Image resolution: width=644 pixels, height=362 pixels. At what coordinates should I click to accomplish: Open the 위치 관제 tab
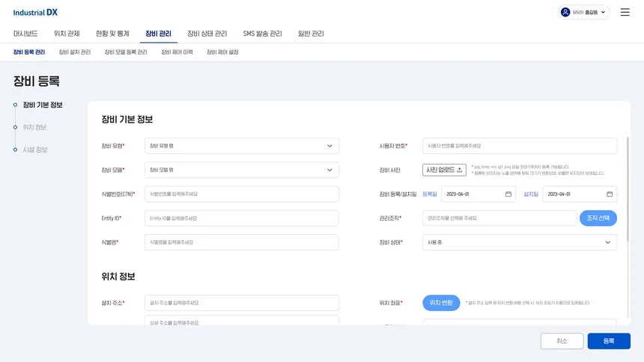tap(67, 34)
